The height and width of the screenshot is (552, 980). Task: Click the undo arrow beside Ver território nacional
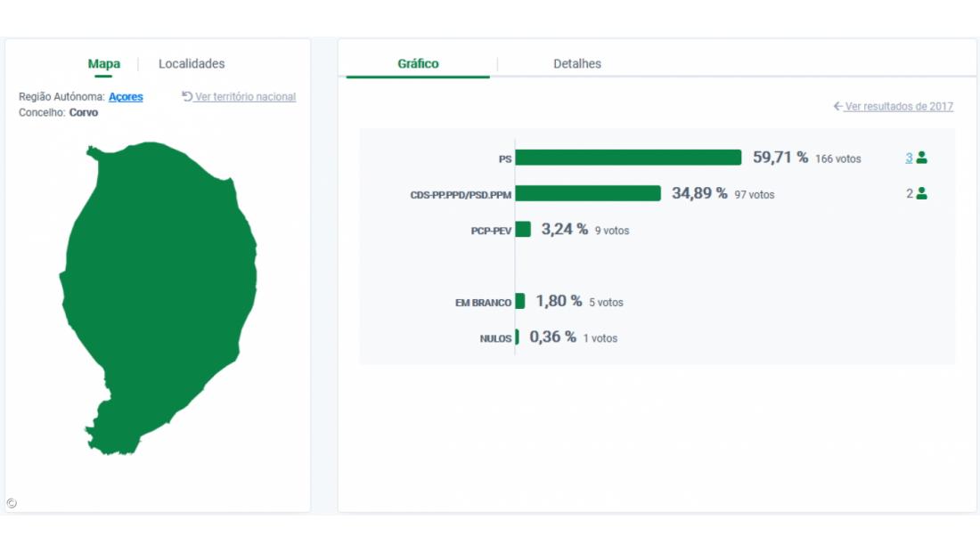187,96
